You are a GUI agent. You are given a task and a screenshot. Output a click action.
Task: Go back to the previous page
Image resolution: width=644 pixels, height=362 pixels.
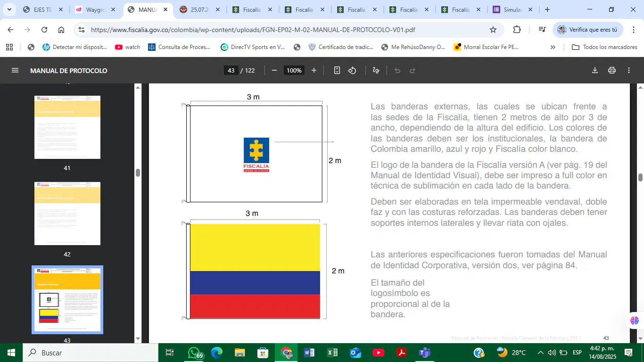pyautogui.click(x=10, y=30)
